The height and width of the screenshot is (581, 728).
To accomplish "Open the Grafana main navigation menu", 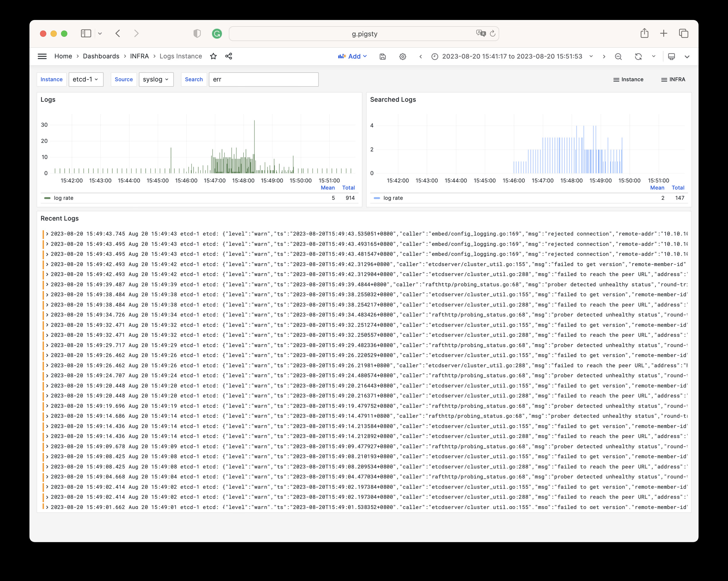I will tap(42, 56).
